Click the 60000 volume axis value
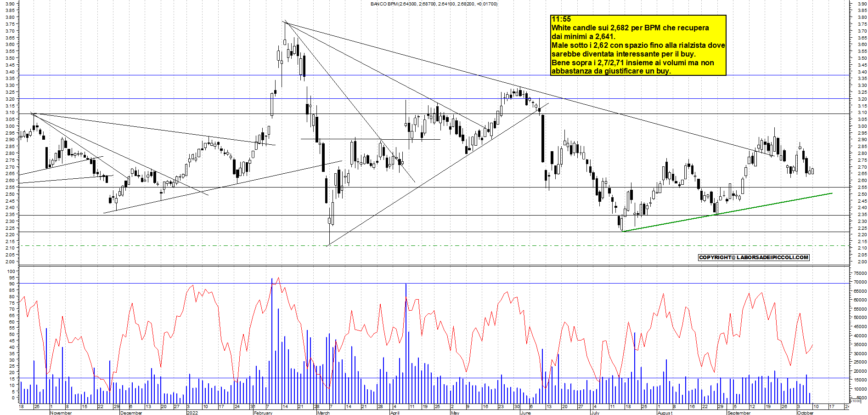This screenshot has height=415, width=868. (860, 300)
